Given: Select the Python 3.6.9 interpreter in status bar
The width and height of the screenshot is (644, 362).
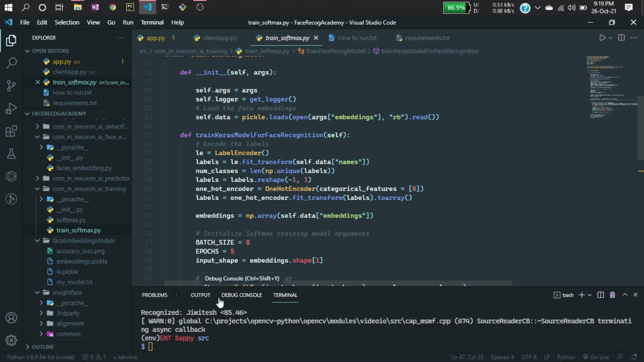Looking at the screenshot, I should (x=41, y=357).
